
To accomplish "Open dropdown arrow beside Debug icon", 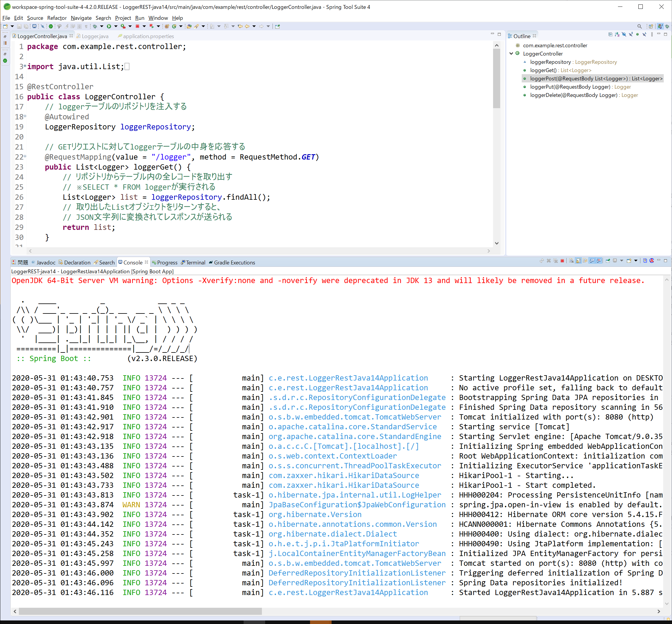I will pyautogui.click(x=102, y=26).
